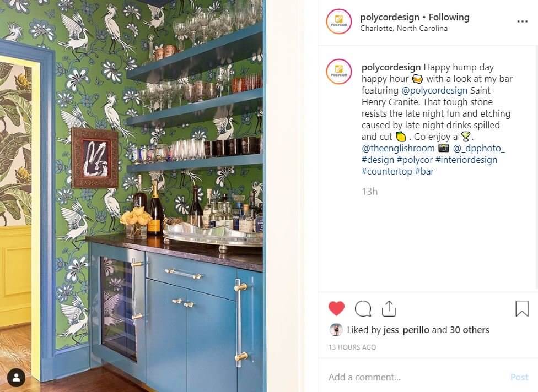The width and height of the screenshot is (538, 392).
Task: Unlike the post with the red heart
Action: pos(336,308)
